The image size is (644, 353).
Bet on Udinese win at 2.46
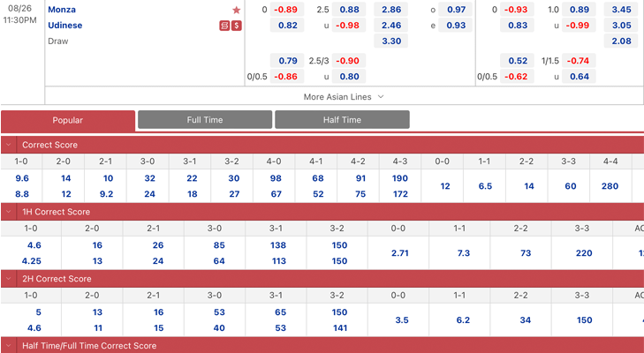coord(391,26)
